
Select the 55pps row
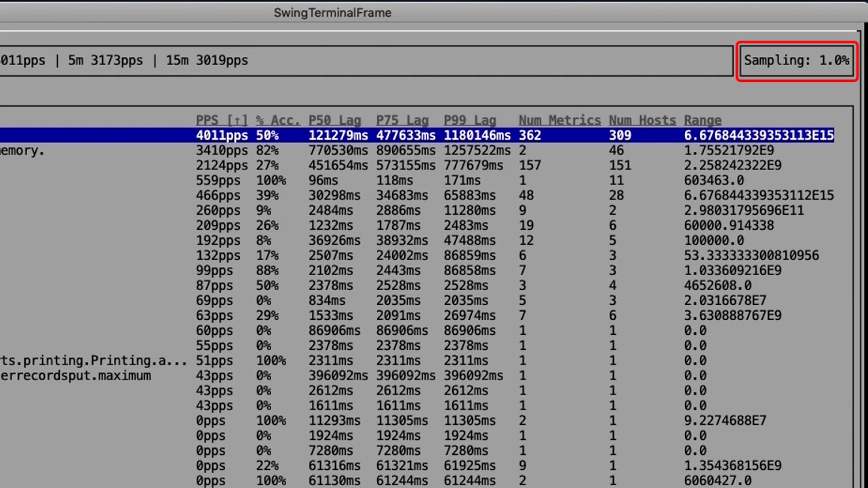pyautogui.click(x=417, y=346)
